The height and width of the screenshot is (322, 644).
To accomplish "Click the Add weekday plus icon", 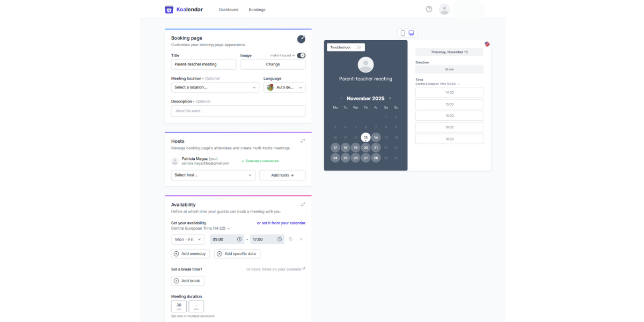I will tap(176, 253).
